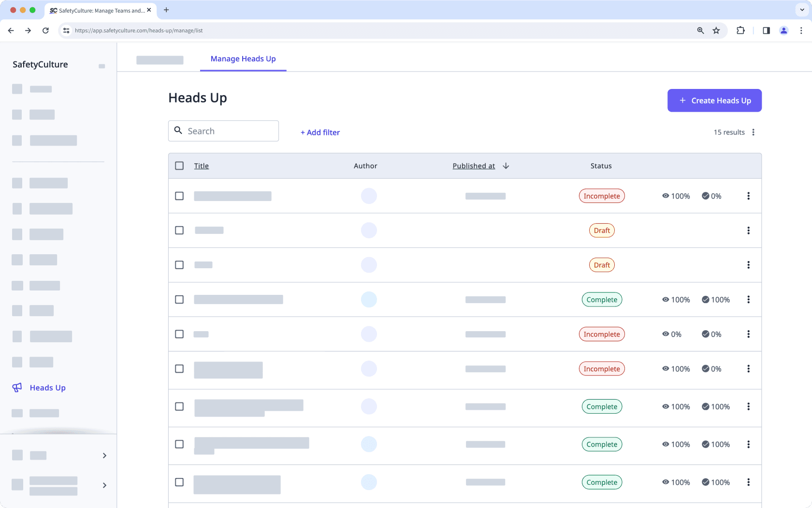Expand the bottom sidebar item chevron
Image resolution: width=812 pixels, height=508 pixels.
[x=104, y=485]
